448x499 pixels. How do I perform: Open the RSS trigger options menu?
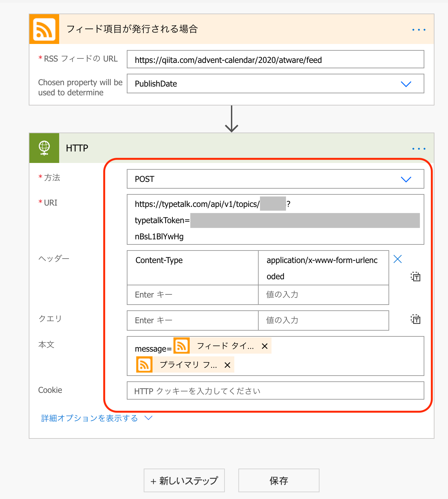click(419, 29)
